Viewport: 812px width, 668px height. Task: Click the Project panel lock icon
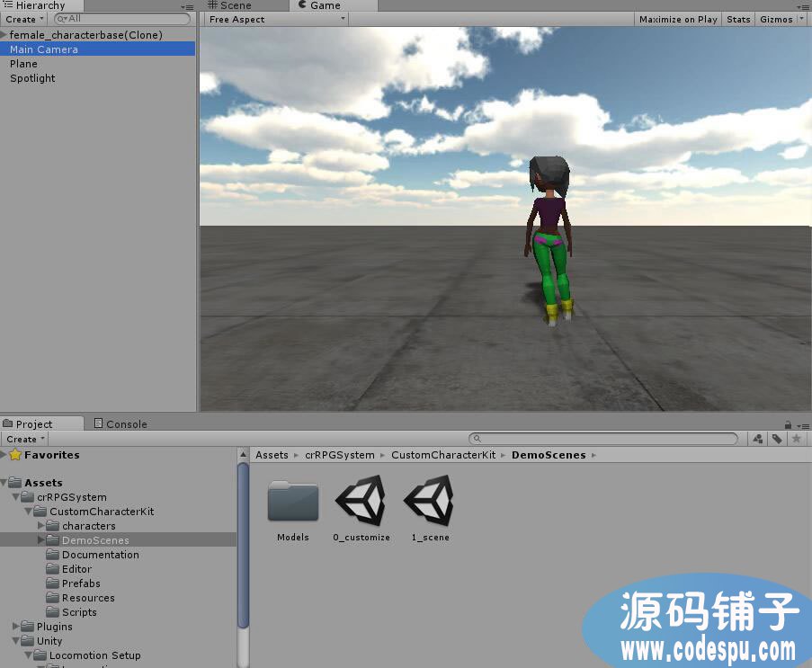(788, 424)
